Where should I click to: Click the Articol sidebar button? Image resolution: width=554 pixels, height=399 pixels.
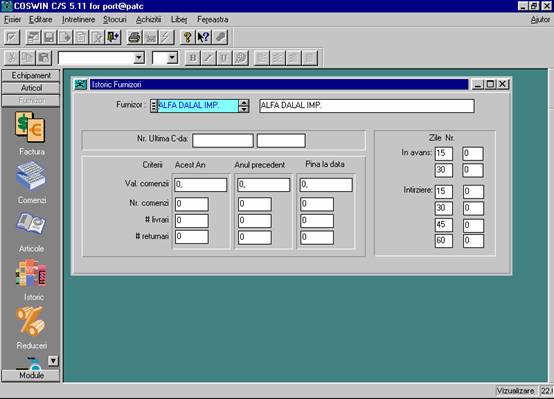[31, 88]
